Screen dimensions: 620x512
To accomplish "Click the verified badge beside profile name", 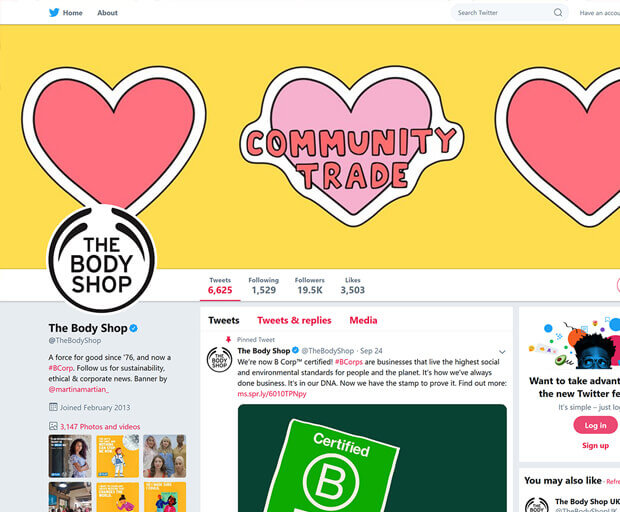I will 134,328.
